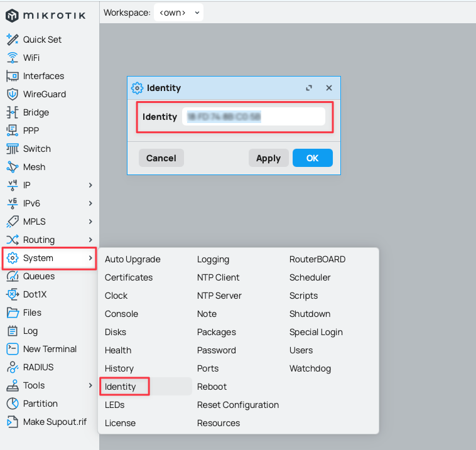The image size is (476, 450).
Task: Choose Reboot from System submenu
Action: 212,387
